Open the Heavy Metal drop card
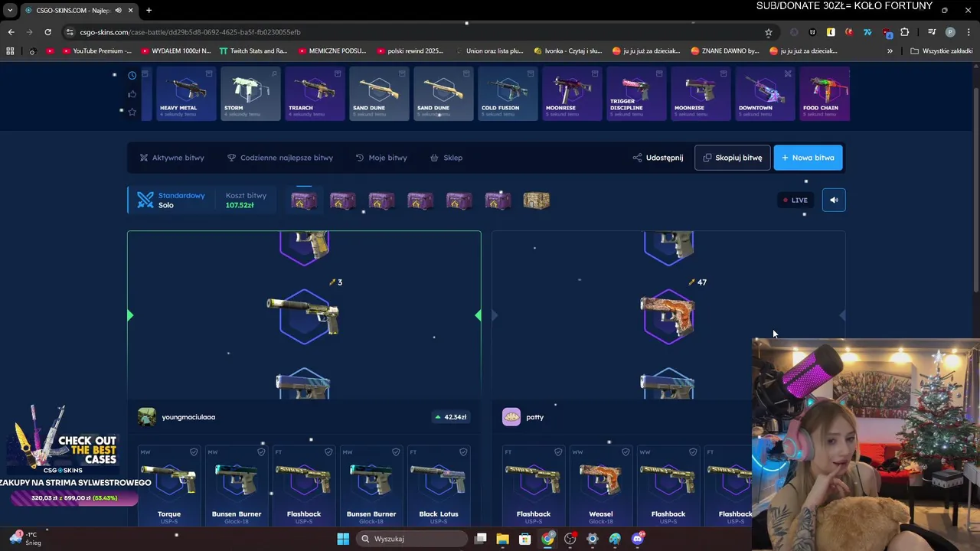This screenshot has width=980, height=551. (x=186, y=93)
